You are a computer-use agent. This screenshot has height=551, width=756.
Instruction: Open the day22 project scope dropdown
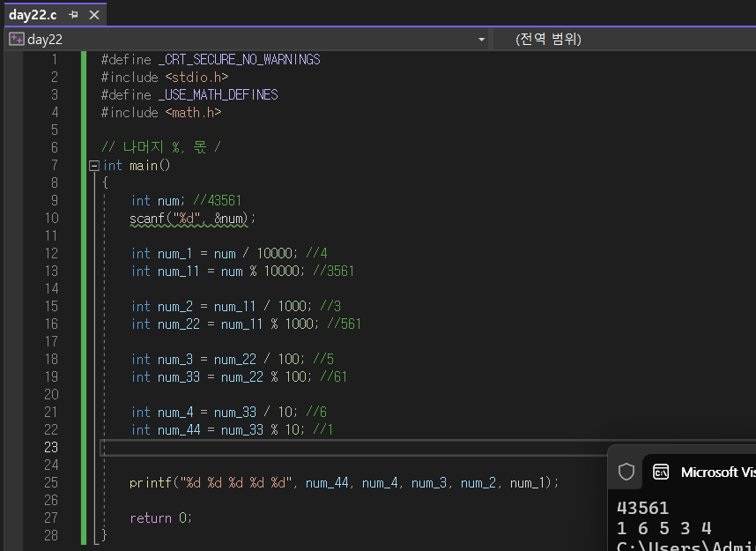(x=481, y=40)
